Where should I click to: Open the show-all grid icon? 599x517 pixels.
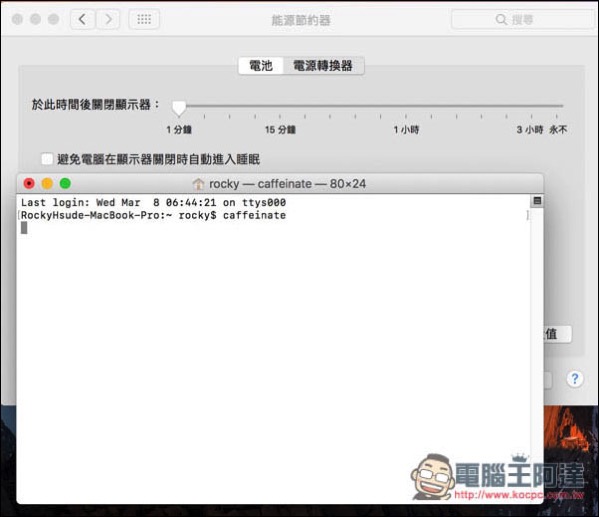click(144, 19)
